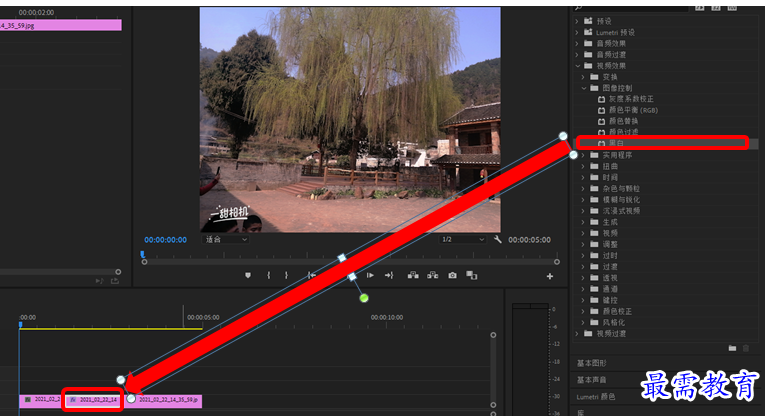Expand the 视频过渡 folder

[577, 334]
